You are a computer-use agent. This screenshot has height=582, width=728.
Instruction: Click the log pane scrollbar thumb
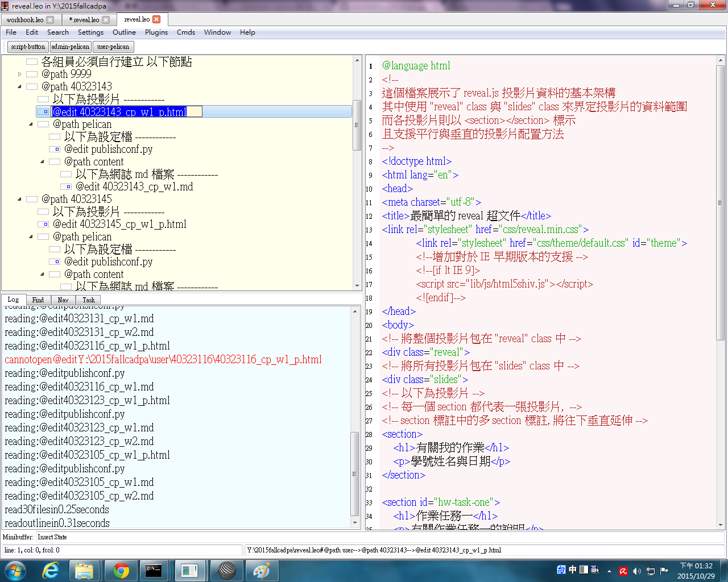click(355, 474)
